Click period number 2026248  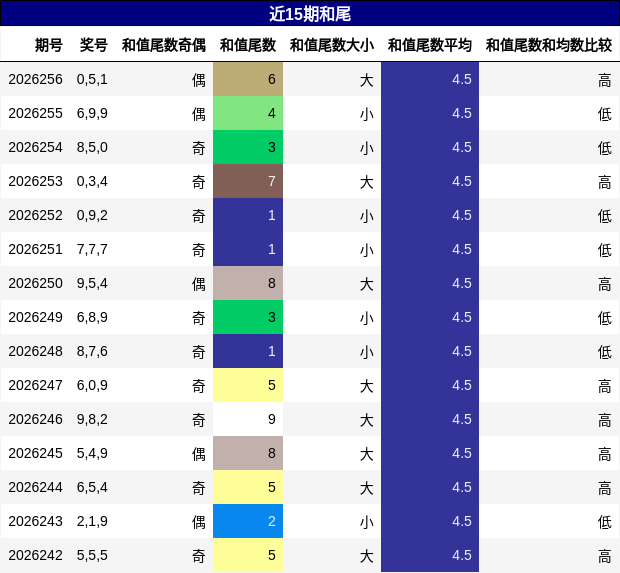pyautogui.click(x=35, y=351)
